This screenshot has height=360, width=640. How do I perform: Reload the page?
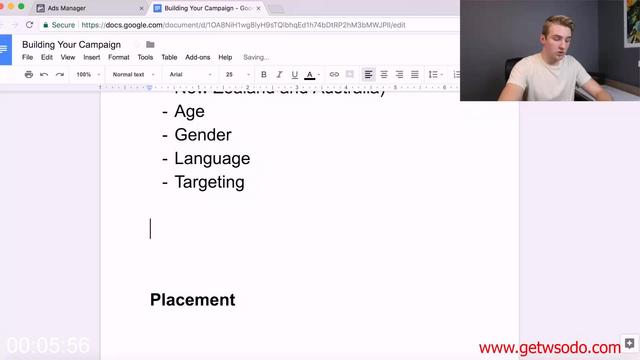[x=29, y=25]
